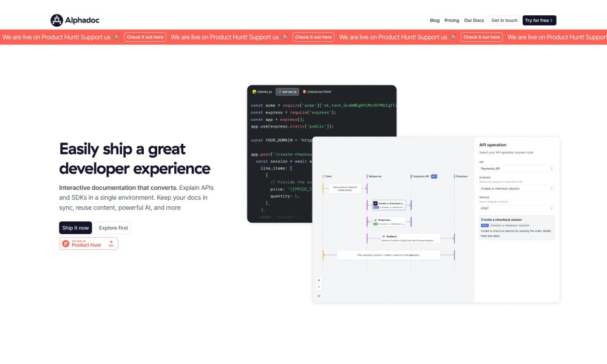
Task: Switch to the clients.js code tab
Action: 262,92
